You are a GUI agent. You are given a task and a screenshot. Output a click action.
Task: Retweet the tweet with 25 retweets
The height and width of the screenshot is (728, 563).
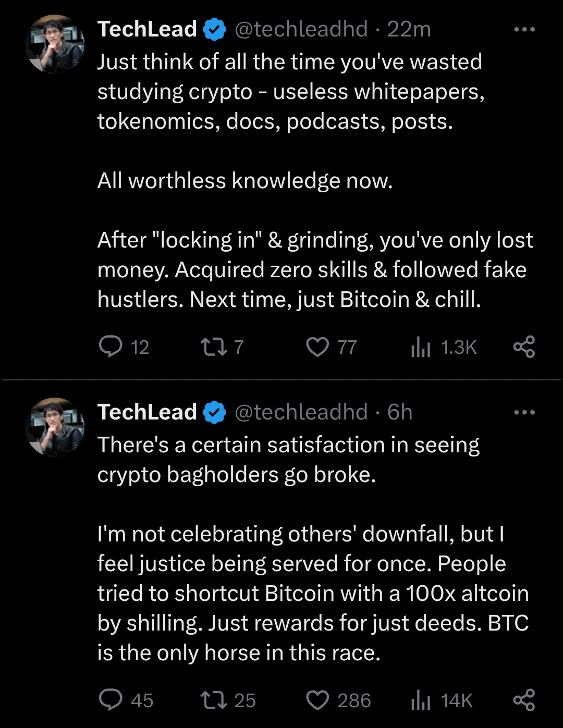[214, 700]
